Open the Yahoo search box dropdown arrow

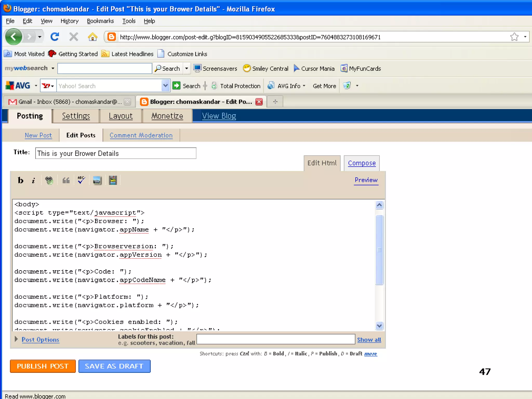click(x=165, y=85)
